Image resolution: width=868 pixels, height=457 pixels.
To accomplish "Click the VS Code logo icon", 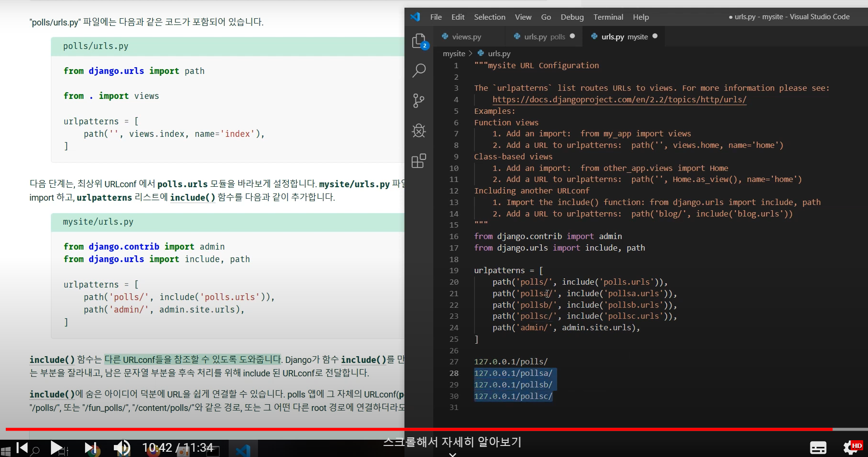I will click(x=416, y=17).
